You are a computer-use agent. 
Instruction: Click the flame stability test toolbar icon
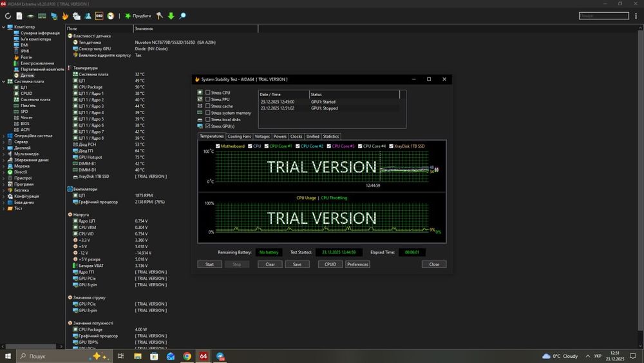click(x=65, y=15)
